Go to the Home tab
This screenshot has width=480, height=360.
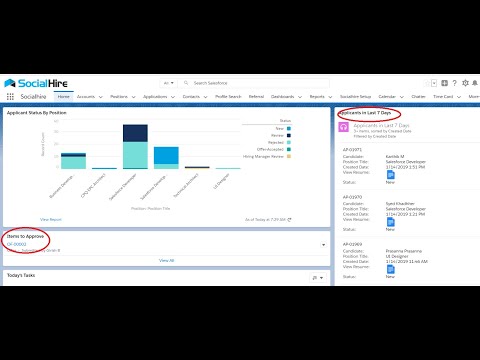(63, 97)
